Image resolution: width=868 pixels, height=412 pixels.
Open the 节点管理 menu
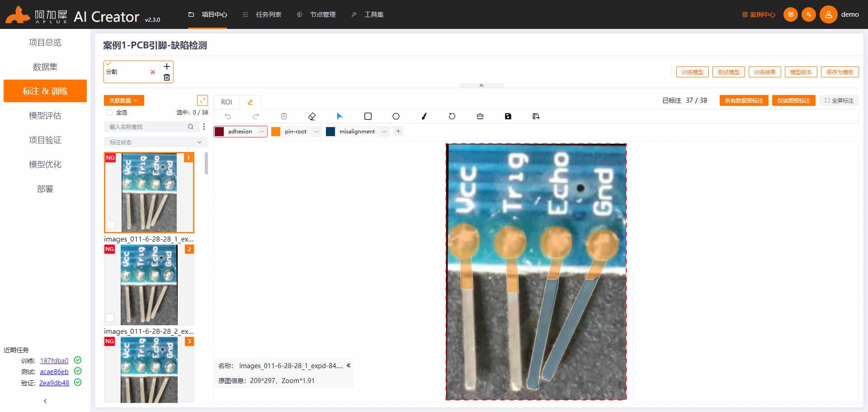316,14
